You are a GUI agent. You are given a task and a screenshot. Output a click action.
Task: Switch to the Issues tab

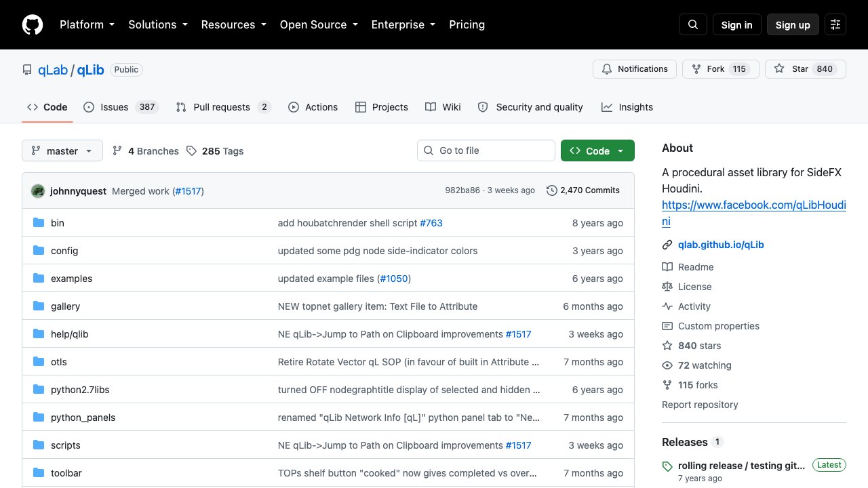(x=121, y=107)
